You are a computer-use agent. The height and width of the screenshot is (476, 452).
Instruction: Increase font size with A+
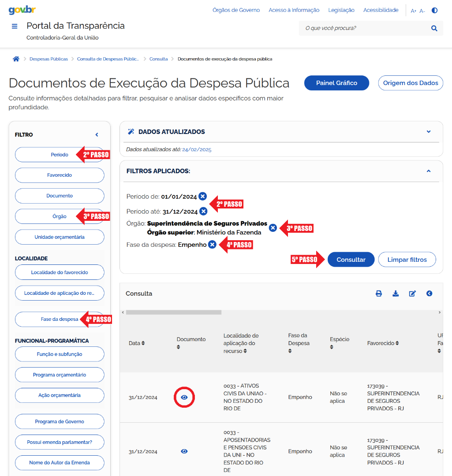413,11
